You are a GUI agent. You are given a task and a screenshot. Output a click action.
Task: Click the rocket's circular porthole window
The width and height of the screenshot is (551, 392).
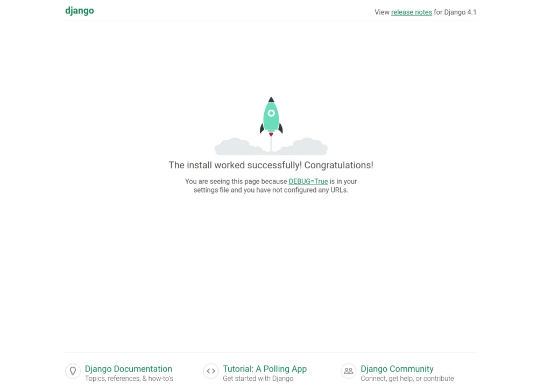tap(271, 113)
